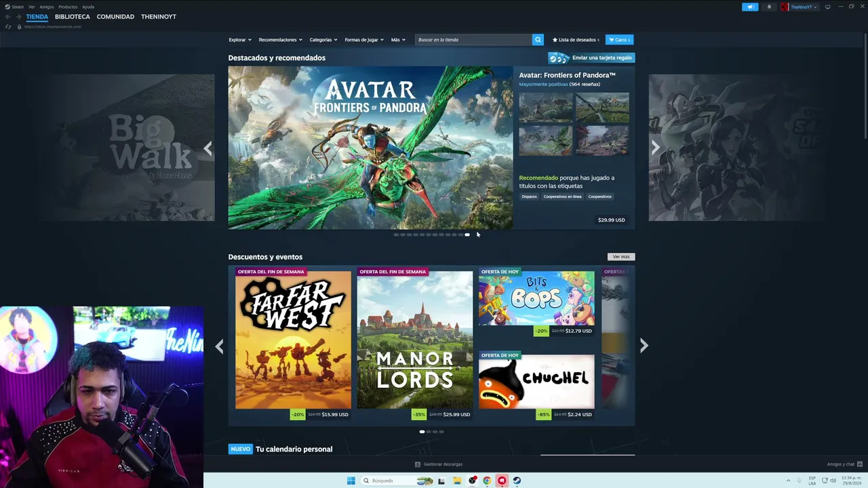Go back with the navigation arrow

tap(8, 16)
